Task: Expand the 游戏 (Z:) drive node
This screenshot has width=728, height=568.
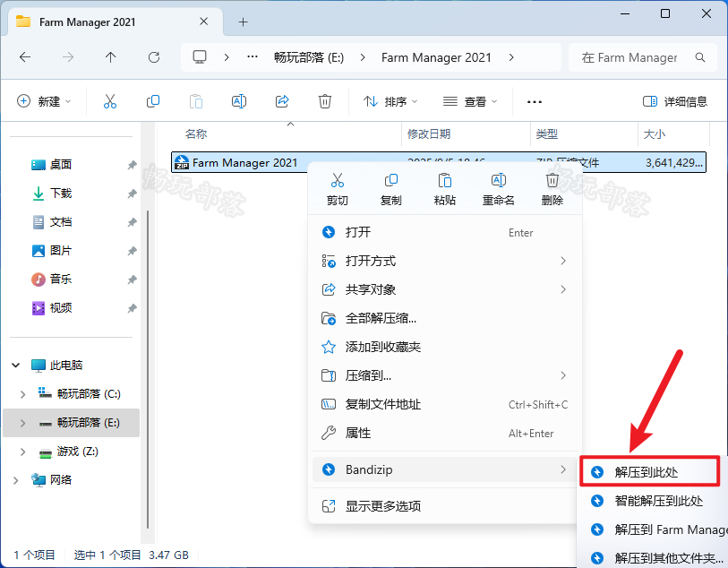Action: pyautogui.click(x=22, y=452)
